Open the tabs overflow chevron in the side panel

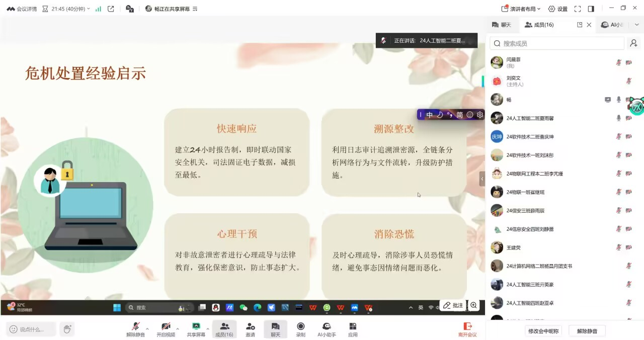click(636, 25)
